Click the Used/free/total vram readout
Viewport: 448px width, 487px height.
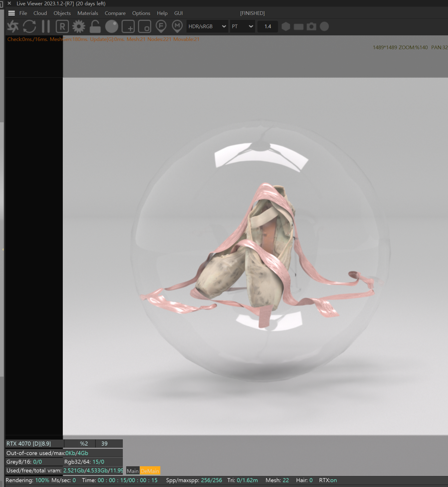65,470
